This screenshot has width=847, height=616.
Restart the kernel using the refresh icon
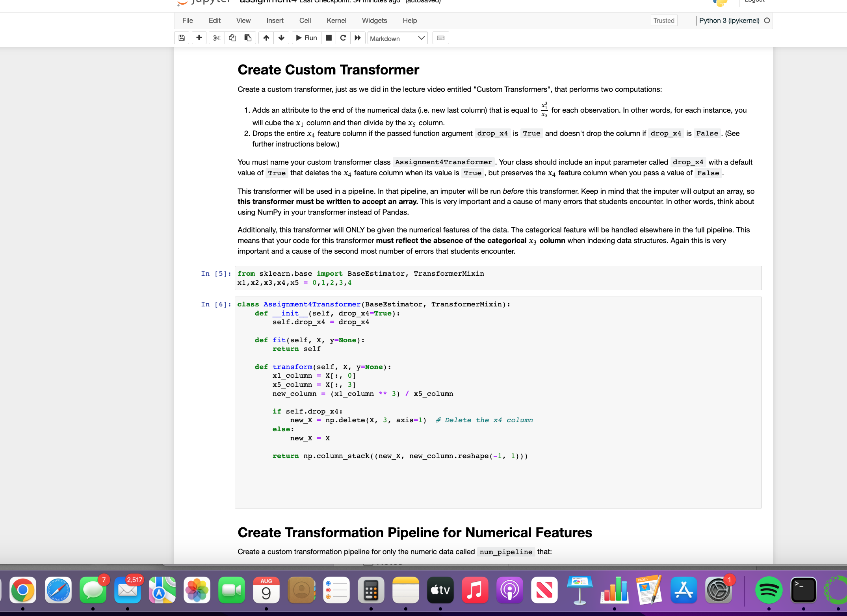tap(343, 38)
